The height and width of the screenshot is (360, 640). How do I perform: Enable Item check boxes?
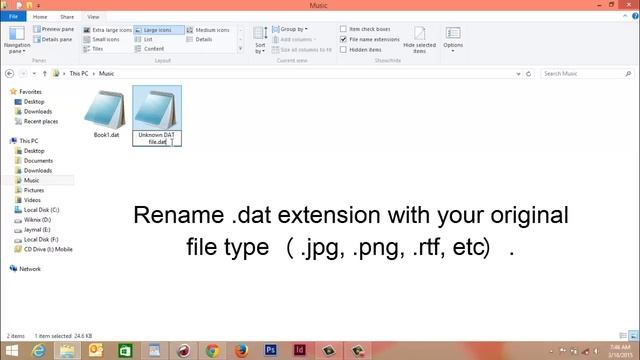pyautogui.click(x=343, y=29)
